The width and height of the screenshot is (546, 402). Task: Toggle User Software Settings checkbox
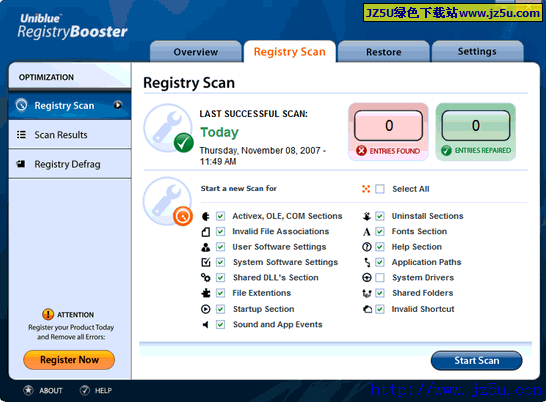(x=220, y=247)
